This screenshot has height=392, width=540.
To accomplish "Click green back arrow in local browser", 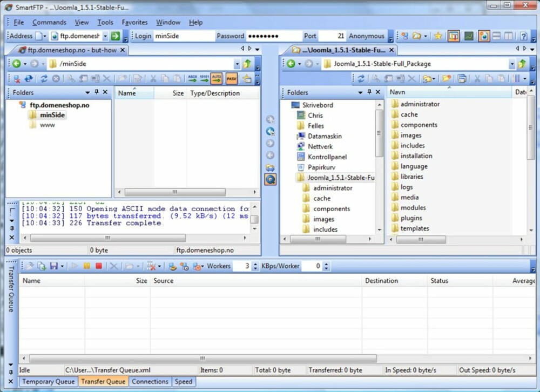I will tap(291, 64).
